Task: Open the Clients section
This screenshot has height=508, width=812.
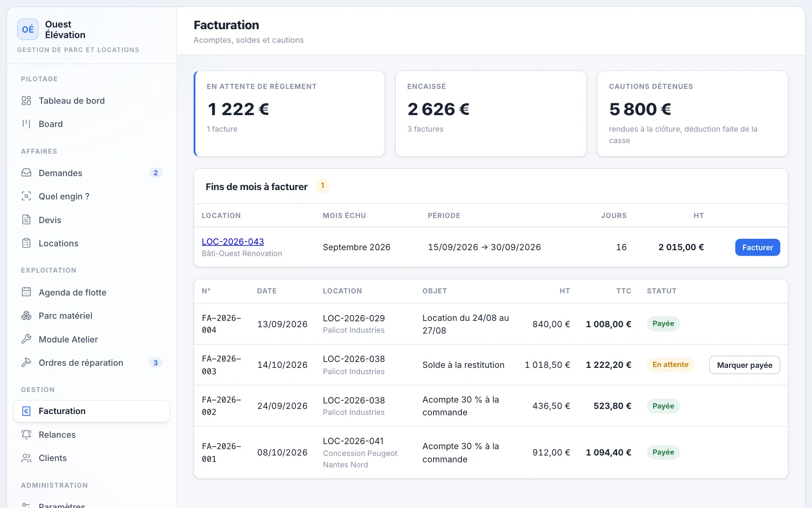Action: (x=92, y=458)
